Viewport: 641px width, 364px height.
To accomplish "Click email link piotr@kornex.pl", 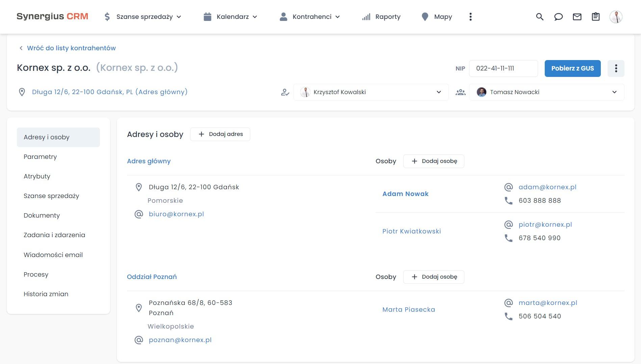I will pos(545,225).
